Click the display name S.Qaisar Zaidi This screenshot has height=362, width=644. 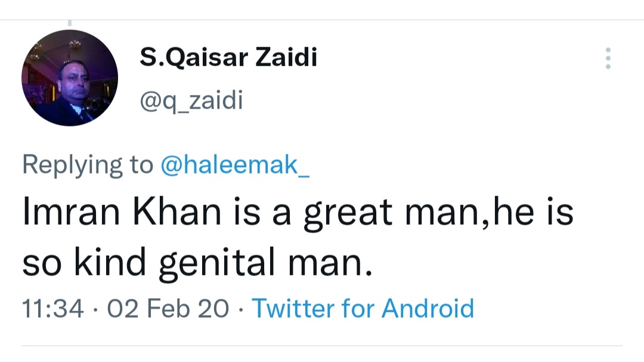[x=228, y=57]
